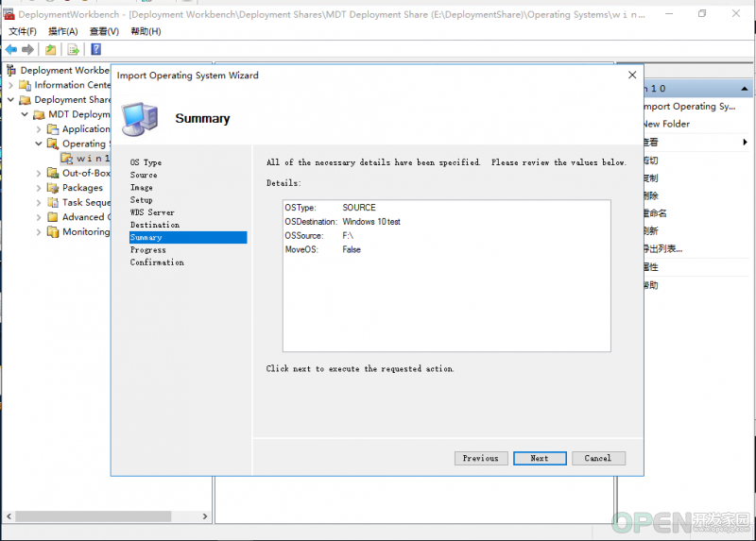Open the 查看 submenu arrow in Actions pane
Viewport: 756px width, 541px height.
point(745,143)
